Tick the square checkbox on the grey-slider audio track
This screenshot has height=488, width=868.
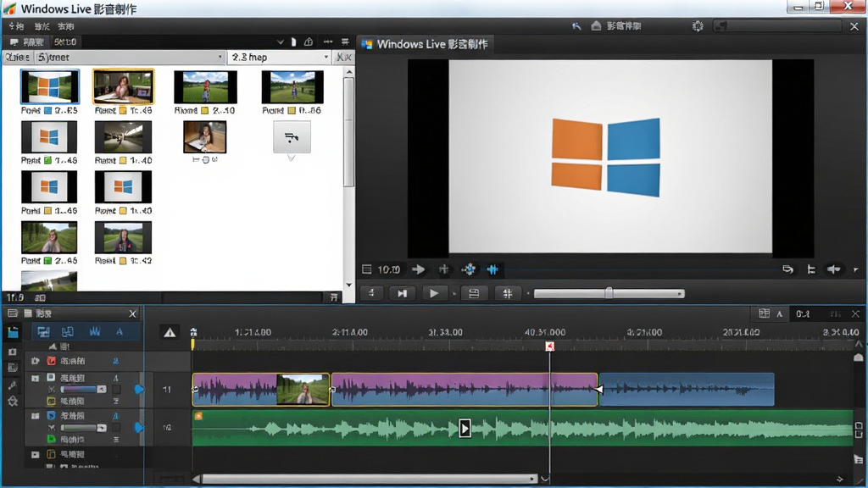[116, 427]
